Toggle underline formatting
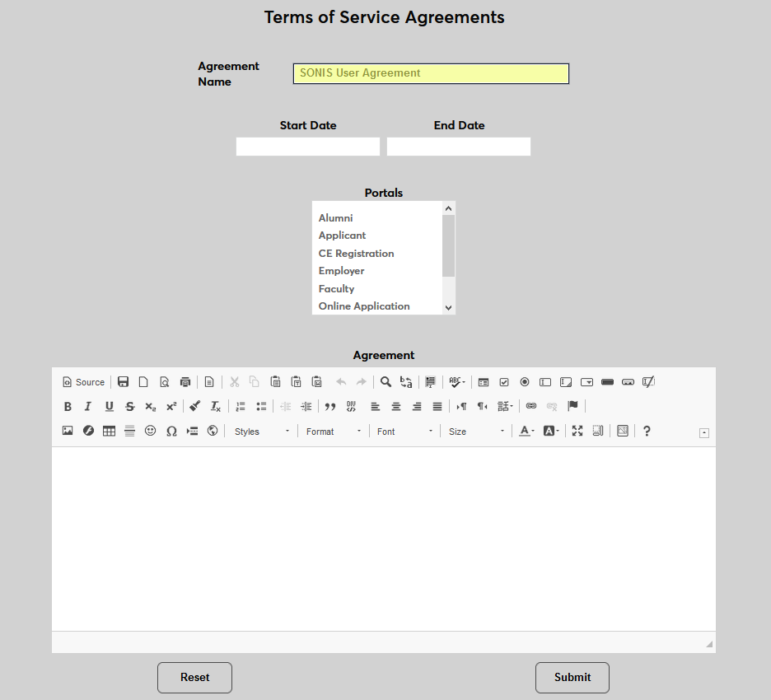Image resolution: width=771 pixels, height=700 pixels. (110, 407)
